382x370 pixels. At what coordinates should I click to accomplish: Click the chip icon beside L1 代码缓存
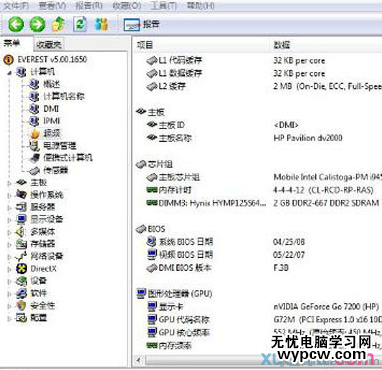[152, 61]
